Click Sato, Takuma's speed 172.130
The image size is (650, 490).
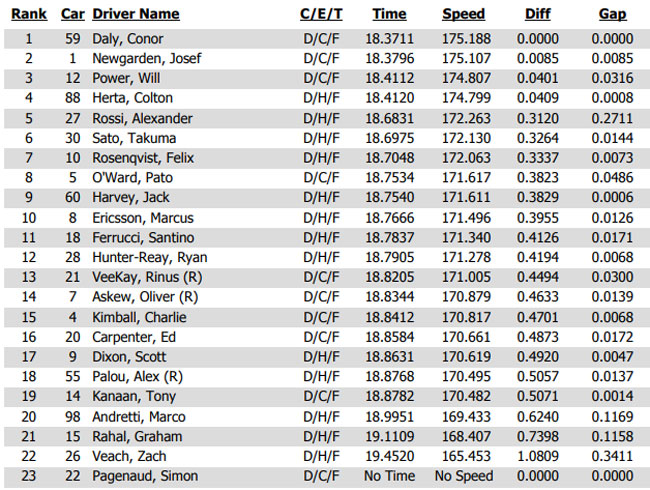466,138
